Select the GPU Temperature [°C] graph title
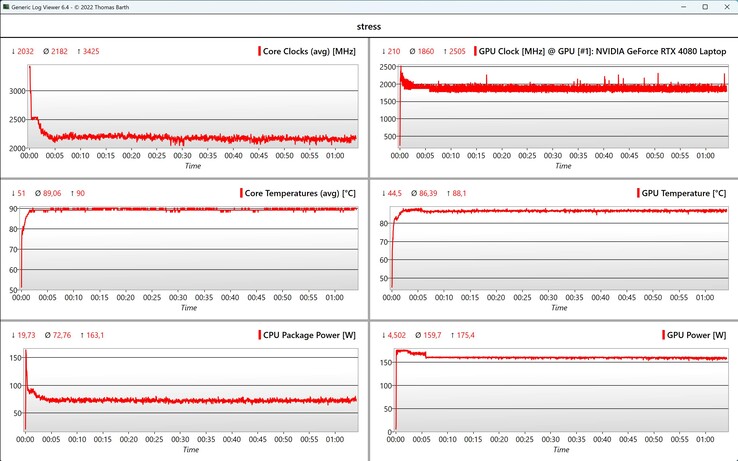The image size is (738, 461). point(681,192)
